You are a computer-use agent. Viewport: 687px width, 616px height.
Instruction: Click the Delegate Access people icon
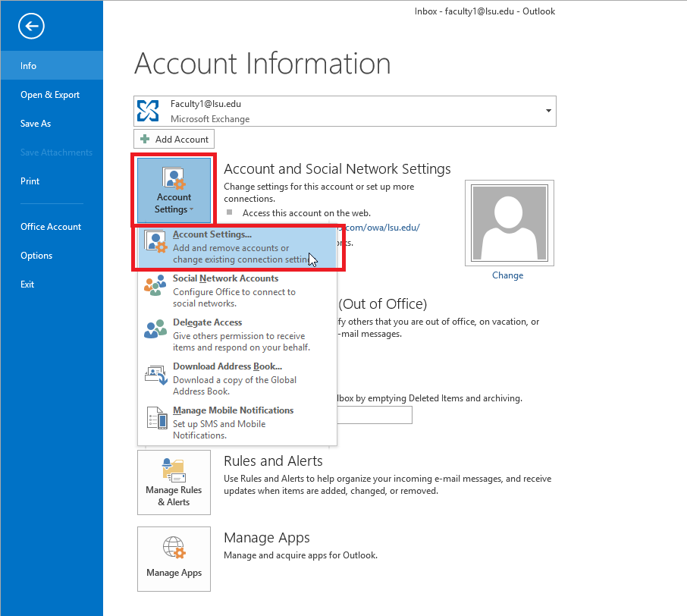tap(155, 328)
